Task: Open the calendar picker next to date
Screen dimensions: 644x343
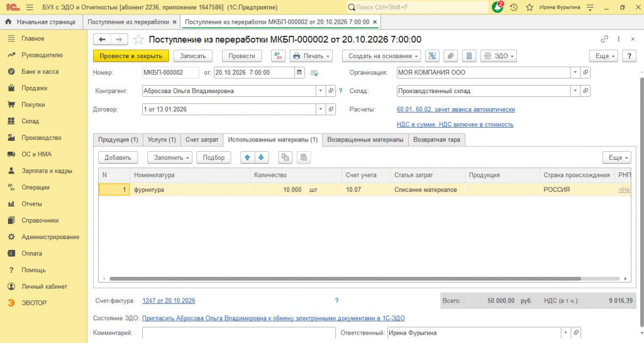Action: (x=299, y=73)
